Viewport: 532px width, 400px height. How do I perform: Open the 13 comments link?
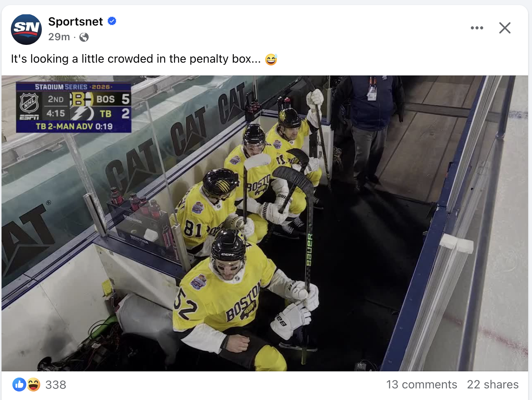pyautogui.click(x=422, y=385)
